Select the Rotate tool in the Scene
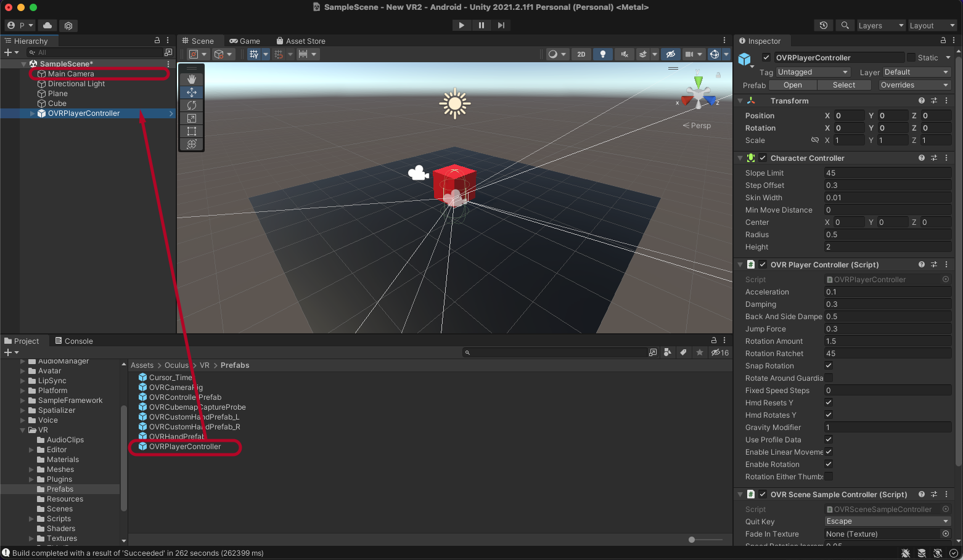This screenshot has width=963, height=560. [192, 105]
